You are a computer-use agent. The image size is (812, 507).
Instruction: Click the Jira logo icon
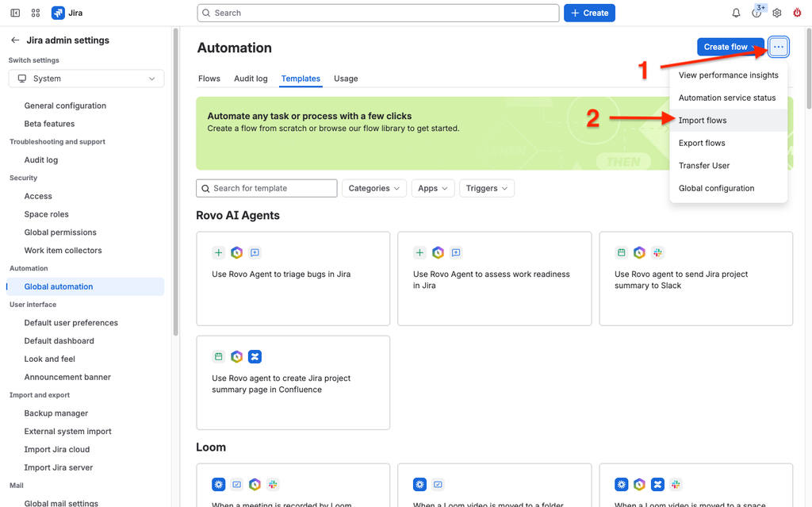coord(57,13)
